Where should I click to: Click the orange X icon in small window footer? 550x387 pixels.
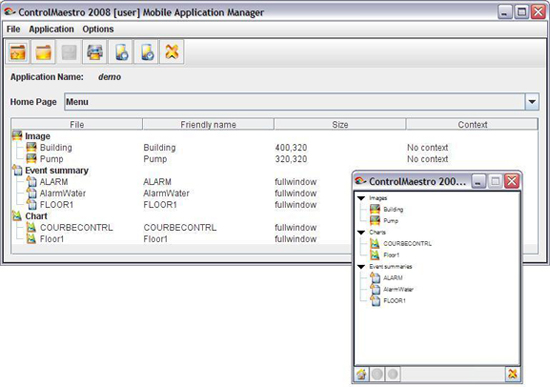512,374
